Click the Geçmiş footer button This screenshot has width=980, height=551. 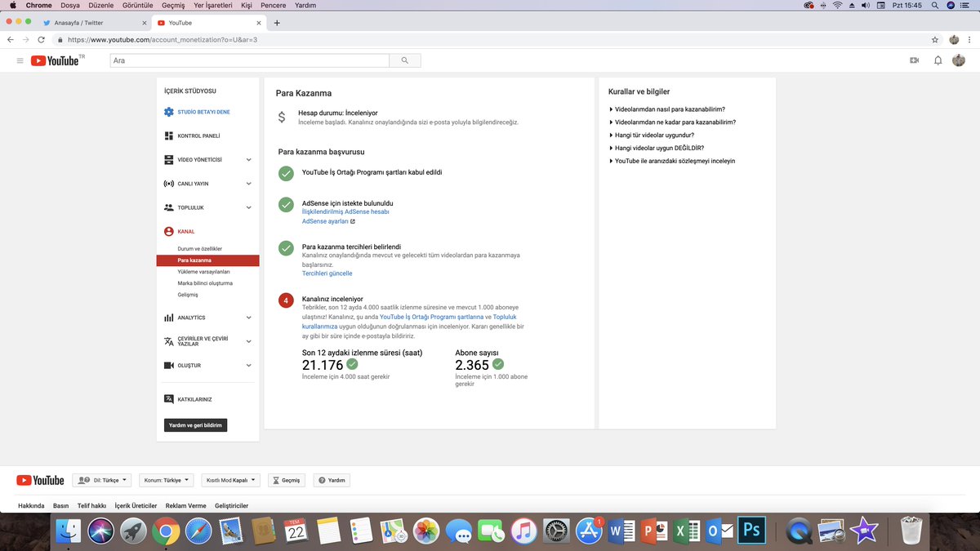pos(287,481)
